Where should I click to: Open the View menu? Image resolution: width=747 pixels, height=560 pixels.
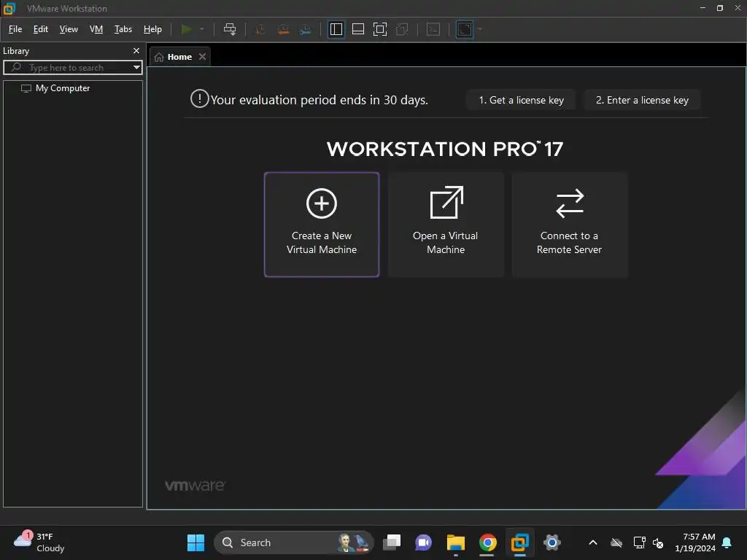click(69, 29)
